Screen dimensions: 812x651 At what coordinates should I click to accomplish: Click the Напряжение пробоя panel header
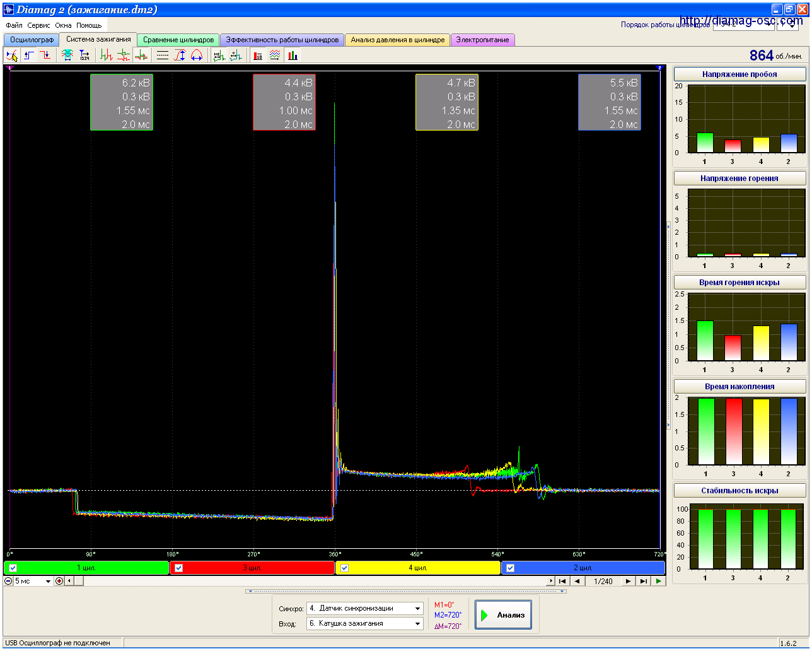[x=739, y=74]
